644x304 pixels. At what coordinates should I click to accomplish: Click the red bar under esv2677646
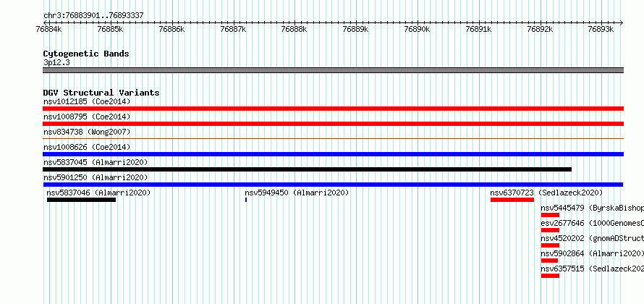pyautogui.click(x=550, y=230)
